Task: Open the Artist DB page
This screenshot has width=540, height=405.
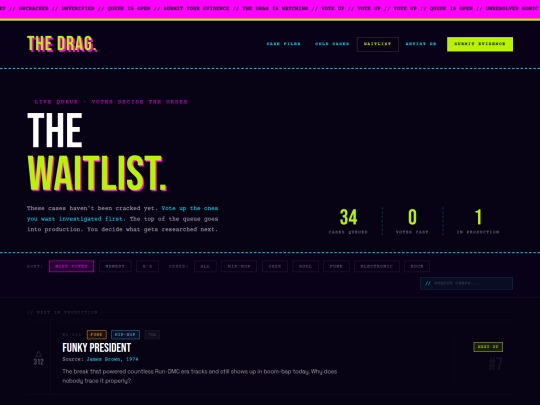Action: (x=421, y=44)
